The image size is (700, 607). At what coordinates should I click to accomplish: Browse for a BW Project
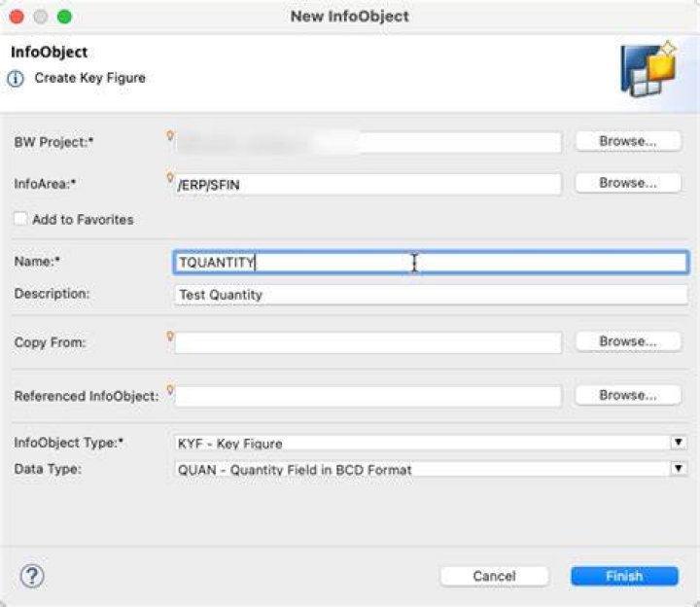coord(628,141)
